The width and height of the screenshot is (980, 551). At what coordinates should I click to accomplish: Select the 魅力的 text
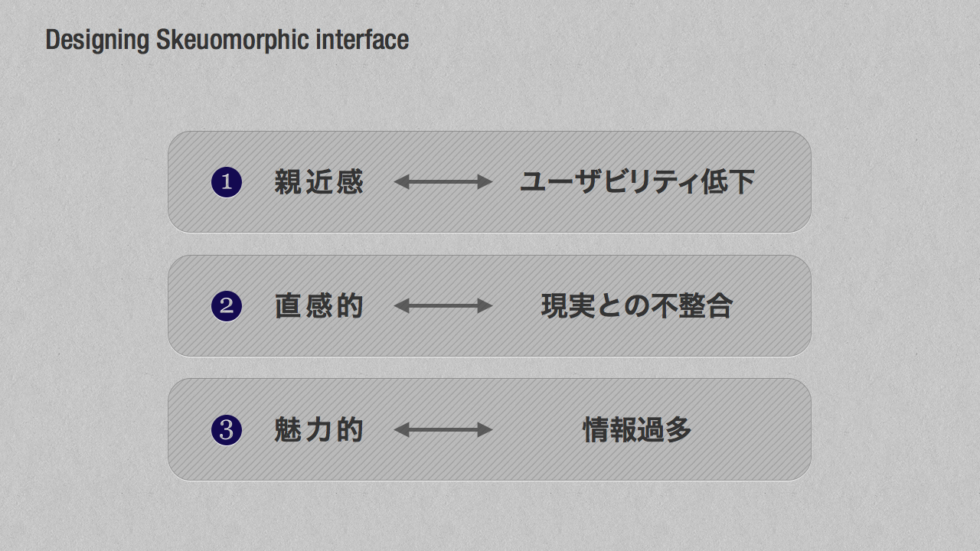coord(318,430)
